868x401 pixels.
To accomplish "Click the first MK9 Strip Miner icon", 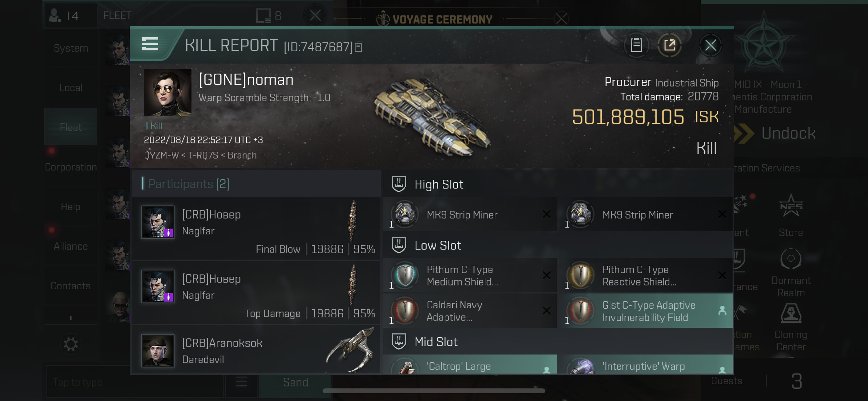I will (405, 214).
